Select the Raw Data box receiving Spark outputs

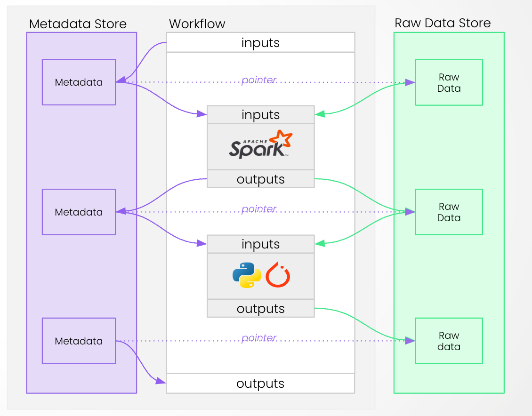coord(449,212)
